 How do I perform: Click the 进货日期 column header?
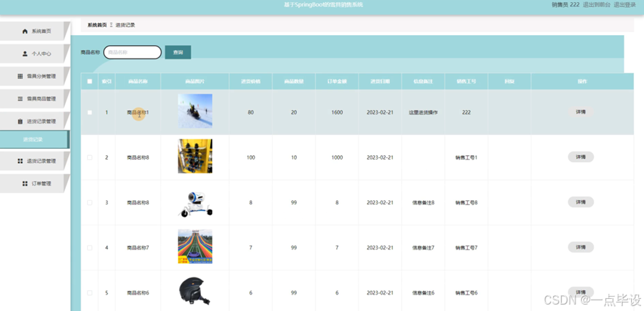[380, 82]
